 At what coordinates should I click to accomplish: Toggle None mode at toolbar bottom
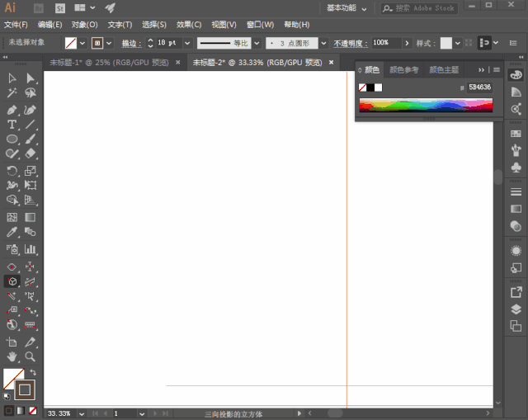point(33,411)
